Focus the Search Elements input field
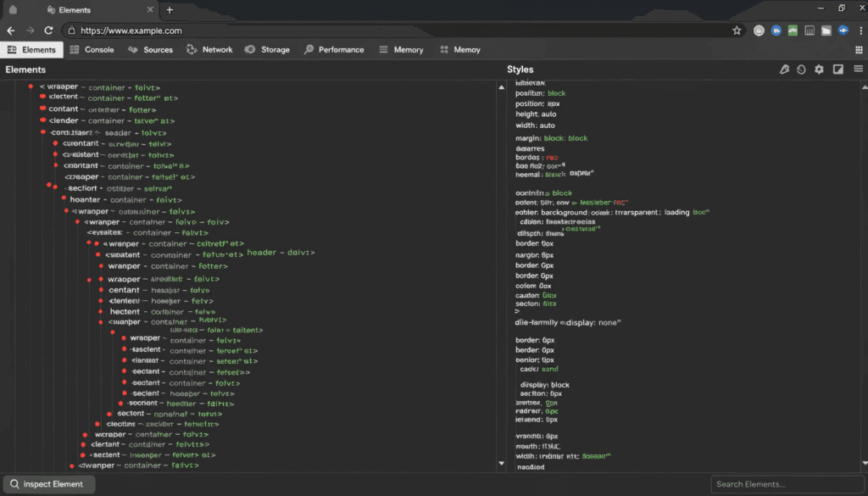This screenshot has height=496, width=868. (787, 484)
